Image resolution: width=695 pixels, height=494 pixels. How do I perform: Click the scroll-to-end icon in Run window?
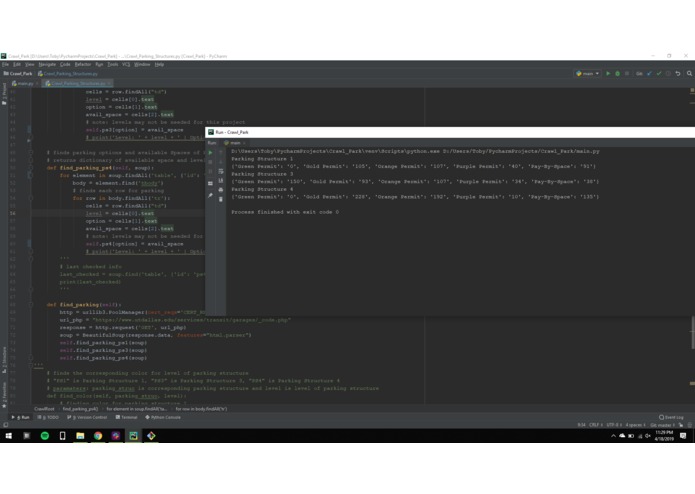tap(221, 180)
